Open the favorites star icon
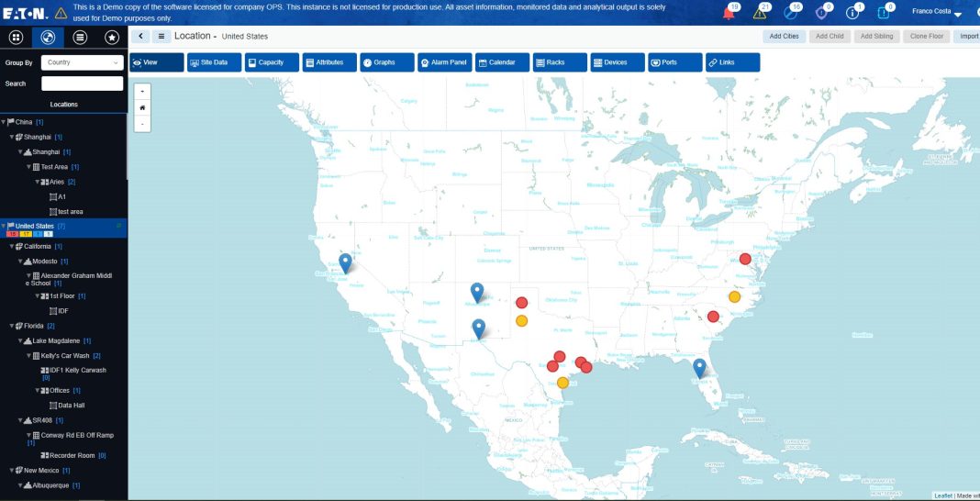This screenshot has height=501, width=980. tap(111, 38)
